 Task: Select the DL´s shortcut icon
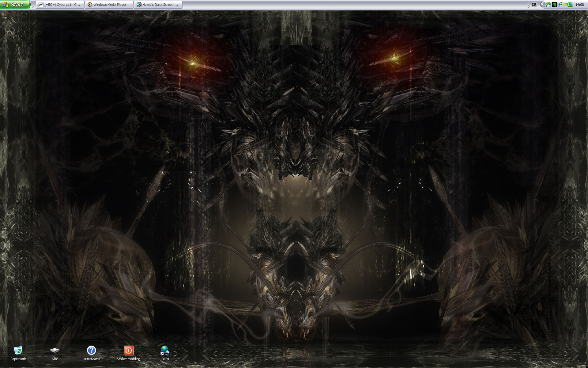pos(165,353)
